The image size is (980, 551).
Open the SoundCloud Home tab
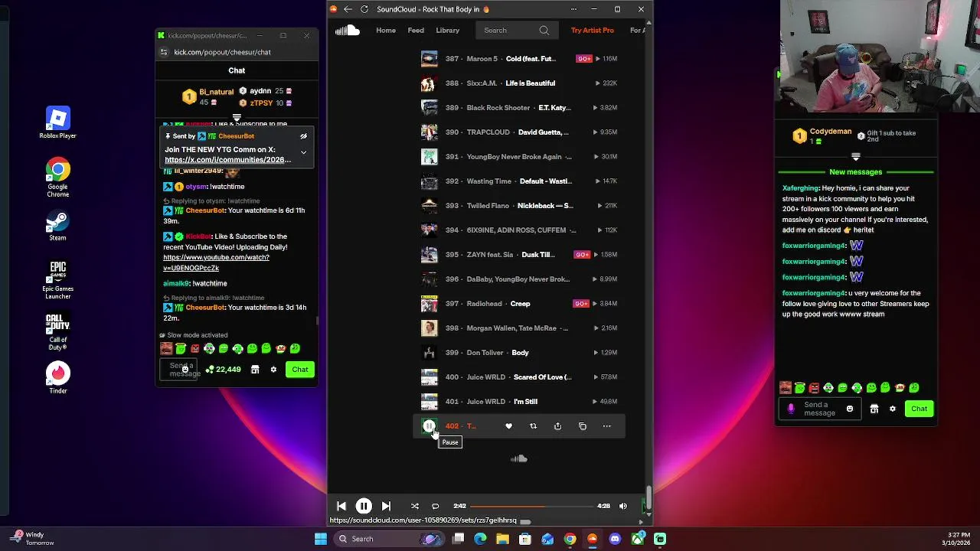click(x=386, y=31)
